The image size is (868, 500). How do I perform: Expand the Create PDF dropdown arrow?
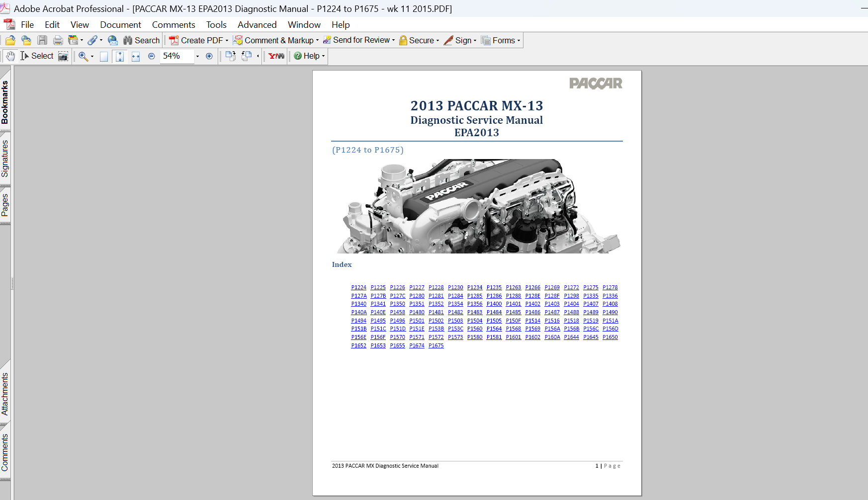[x=227, y=41]
